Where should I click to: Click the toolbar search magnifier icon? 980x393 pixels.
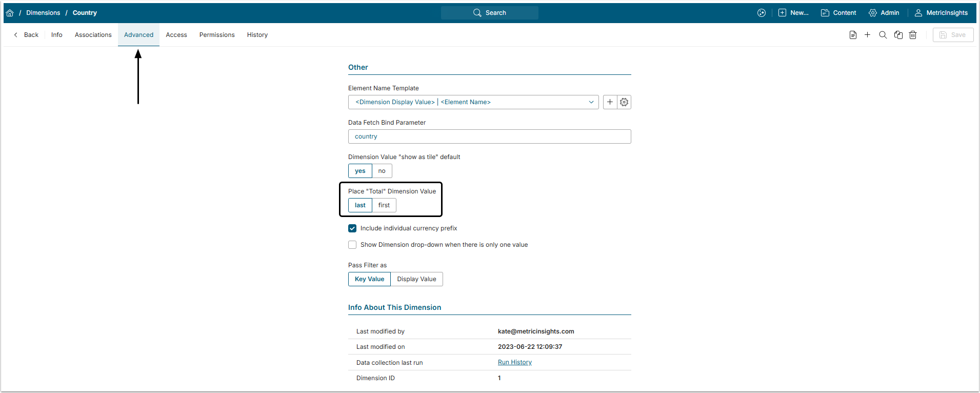click(x=883, y=35)
